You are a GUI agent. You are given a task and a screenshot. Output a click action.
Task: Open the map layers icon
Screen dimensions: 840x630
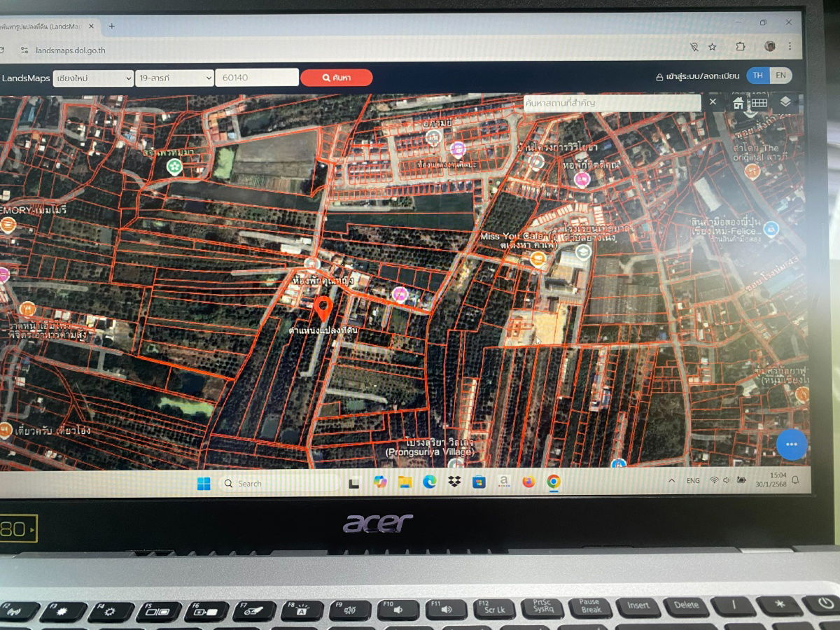tap(785, 102)
